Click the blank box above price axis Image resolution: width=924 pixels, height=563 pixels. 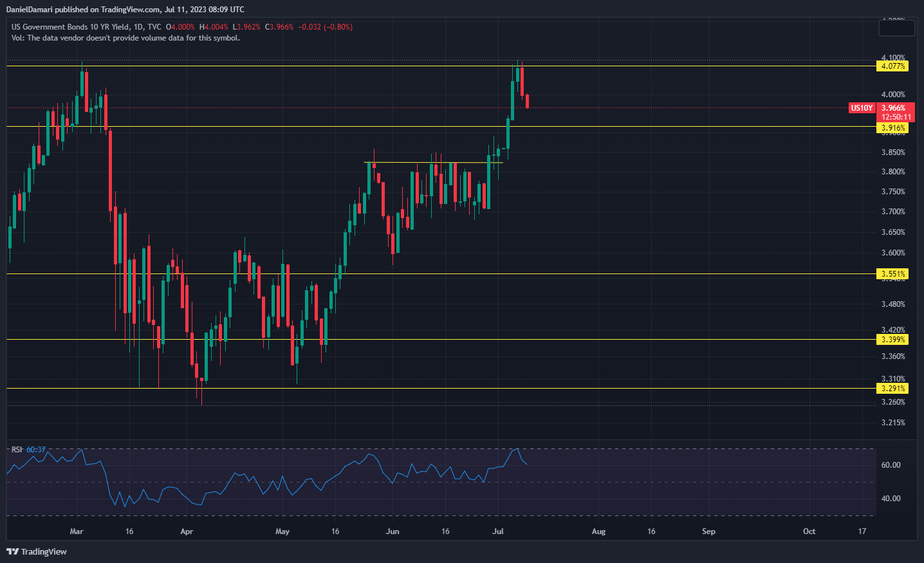click(896, 28)
